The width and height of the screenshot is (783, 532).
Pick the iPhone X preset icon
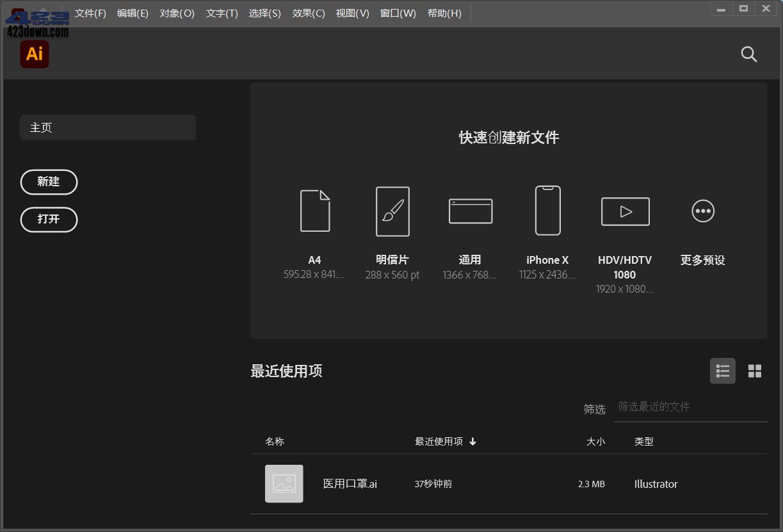coord(547,211)
